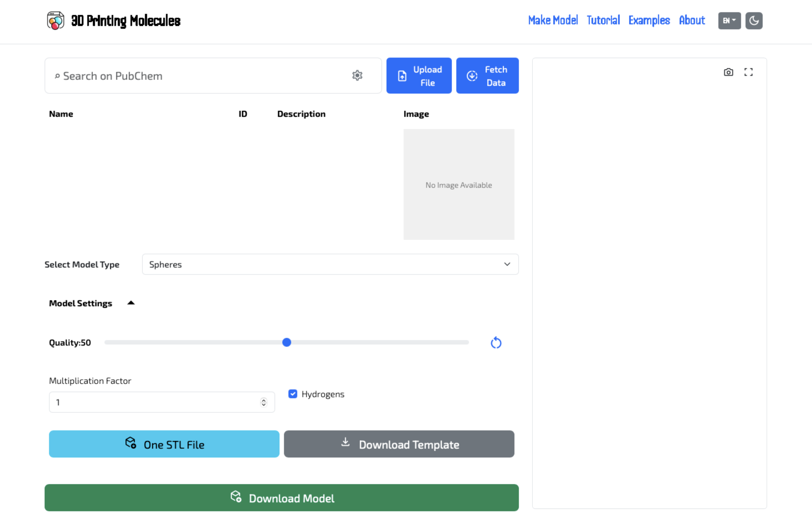Click the Multiplication Factor input field
812x524 pixels.
coord(162,402)
